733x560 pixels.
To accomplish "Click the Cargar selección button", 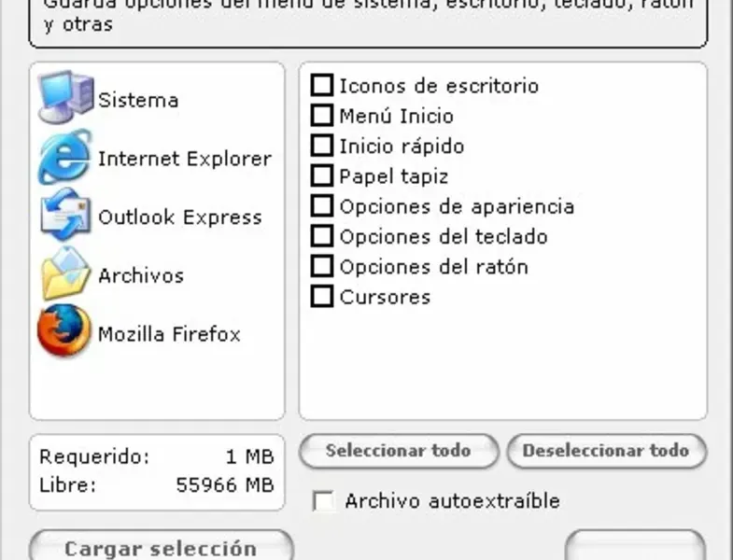I will (x=161, y=548).
